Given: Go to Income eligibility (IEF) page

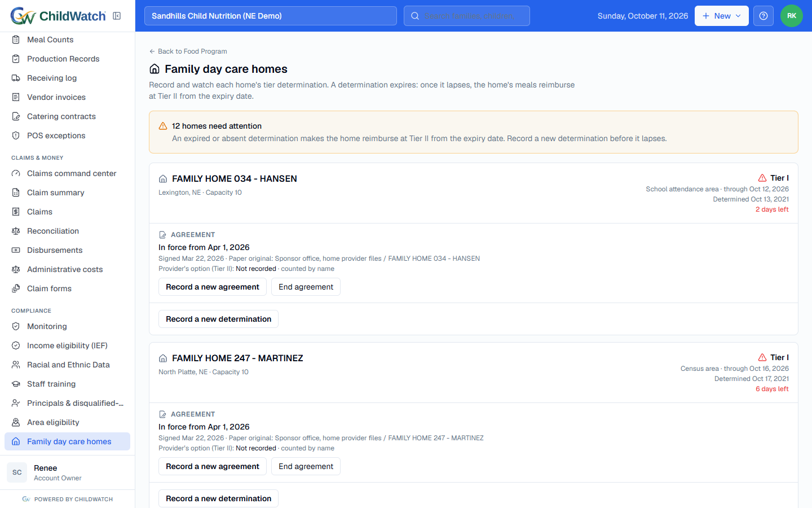Looking at the screenshot, I should coord(68,345).
